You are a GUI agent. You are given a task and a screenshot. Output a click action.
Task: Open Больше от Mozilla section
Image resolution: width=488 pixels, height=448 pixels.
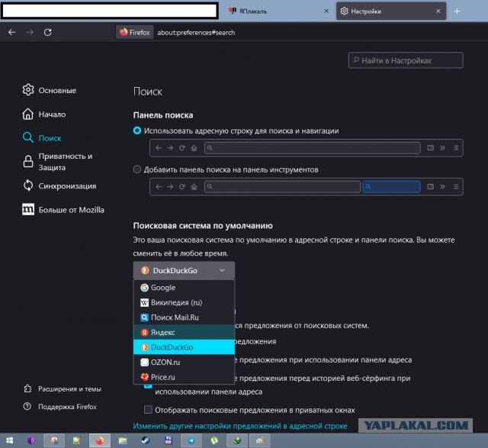click(x=63, y=210)
